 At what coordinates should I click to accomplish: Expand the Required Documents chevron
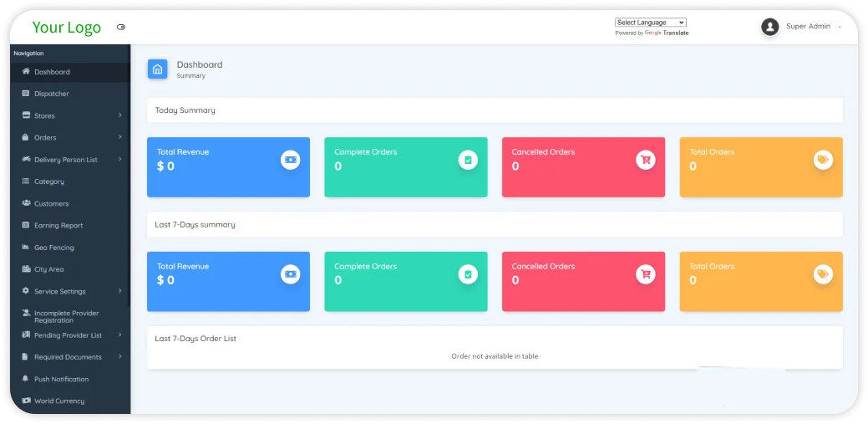point(120,357)
